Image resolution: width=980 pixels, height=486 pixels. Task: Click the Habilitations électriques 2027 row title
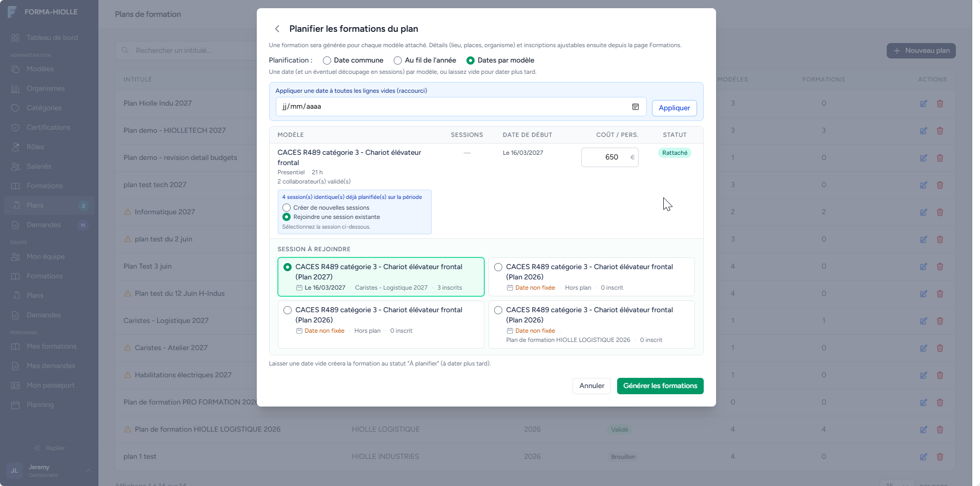point(183,375)
